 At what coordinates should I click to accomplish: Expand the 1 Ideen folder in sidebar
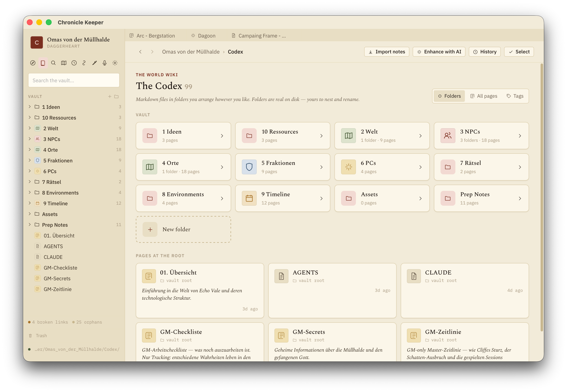(x=30, y=107)
